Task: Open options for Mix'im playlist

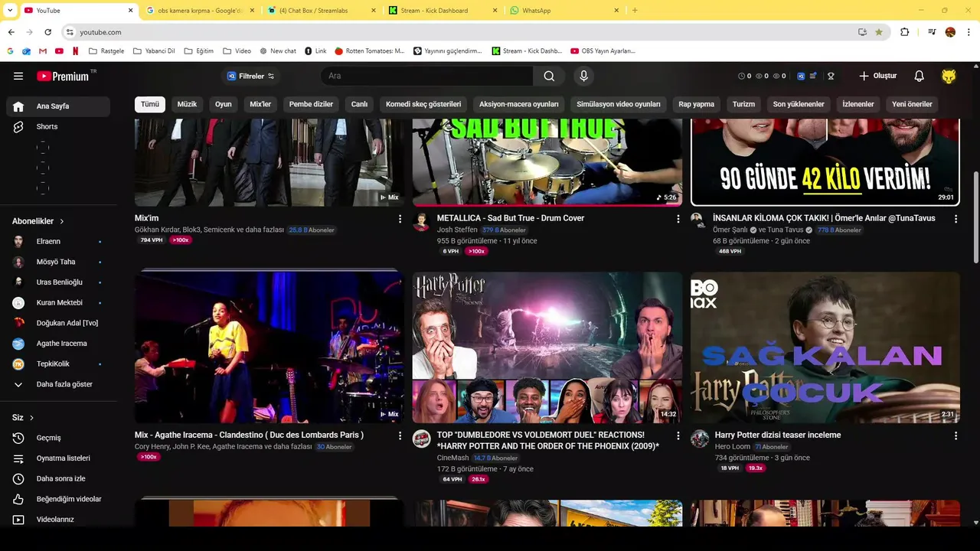Action: (400, 219)
